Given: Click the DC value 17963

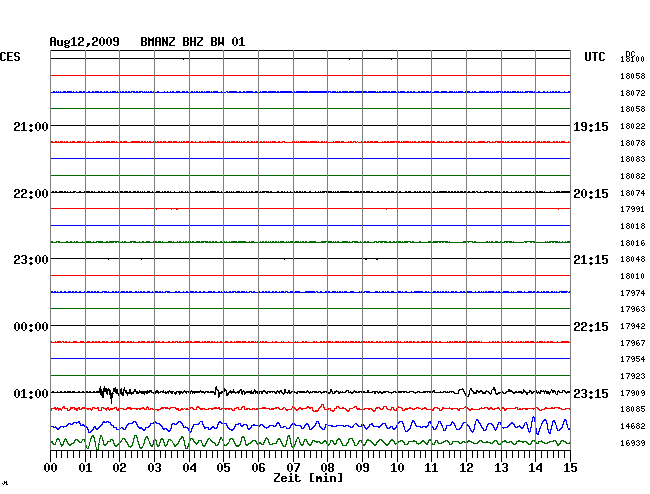Looking at the screenshot, I should (x=633, y=309).
